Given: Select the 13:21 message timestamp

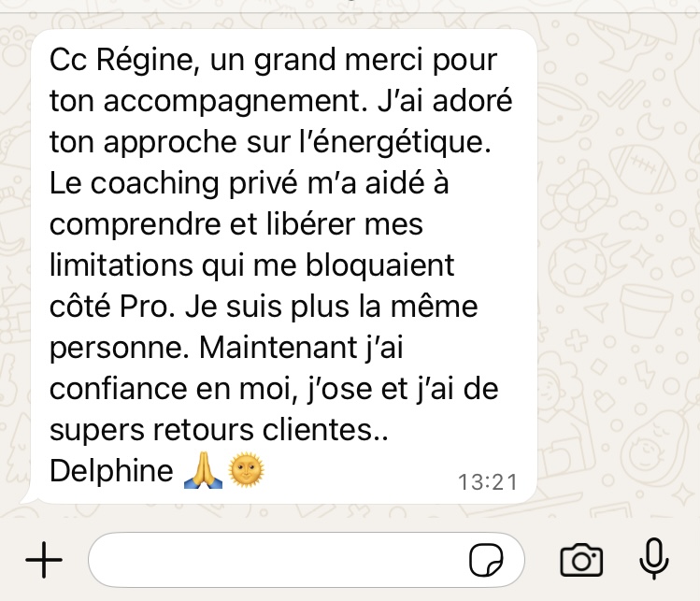Looking at the screenshot, I should click(x=488, y=482).
